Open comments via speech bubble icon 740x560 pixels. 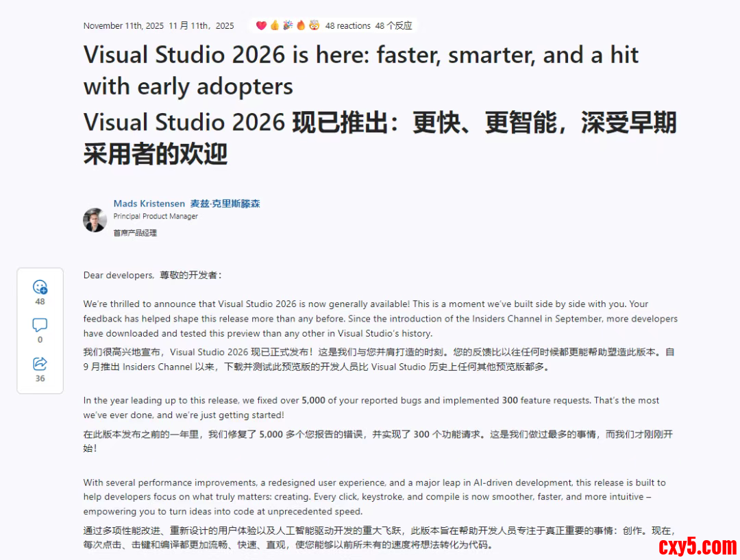[40, 325]
